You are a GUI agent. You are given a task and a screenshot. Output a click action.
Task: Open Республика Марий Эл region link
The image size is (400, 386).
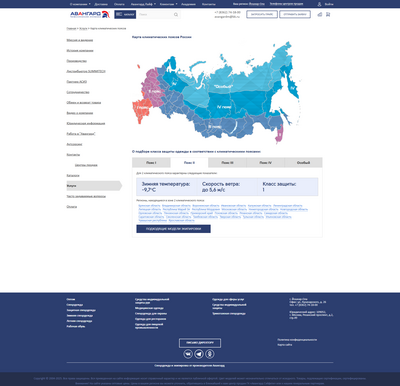coord(177,209)
